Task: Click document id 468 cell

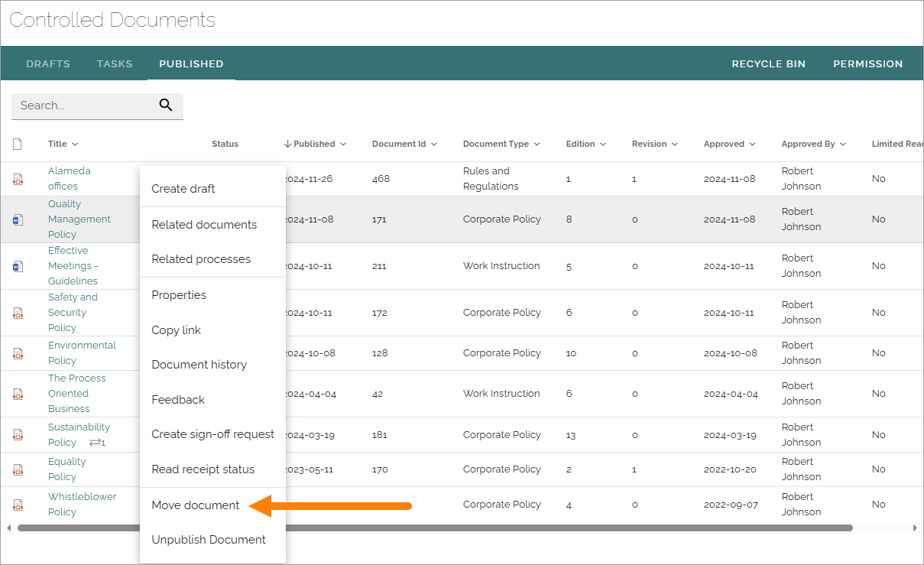Action: (381, 179)
